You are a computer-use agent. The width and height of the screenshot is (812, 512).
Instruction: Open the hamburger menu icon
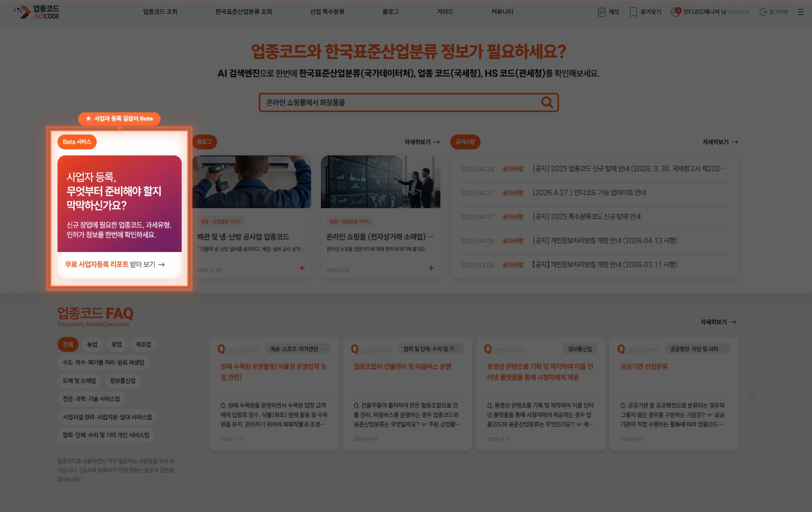point(801,12)
